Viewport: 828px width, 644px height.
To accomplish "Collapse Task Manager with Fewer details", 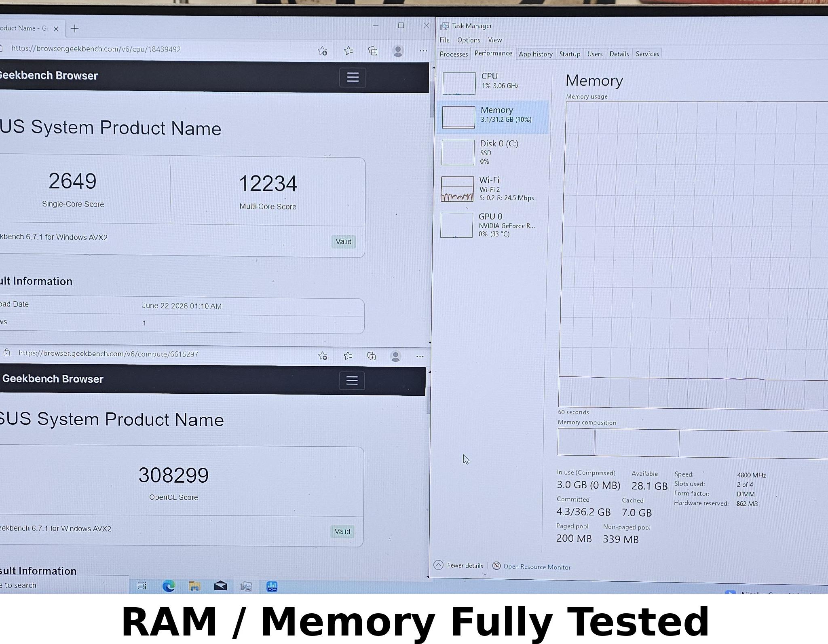I will pos(458,565).
